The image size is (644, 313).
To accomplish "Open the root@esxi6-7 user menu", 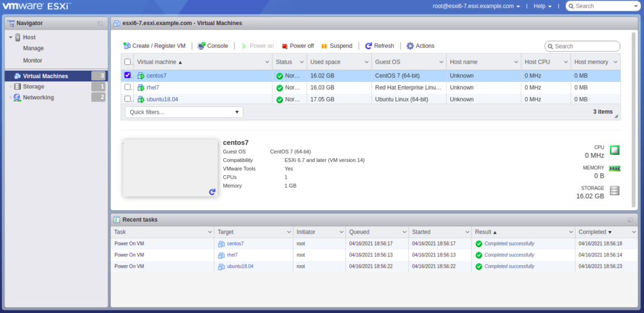I will point(477,6).
